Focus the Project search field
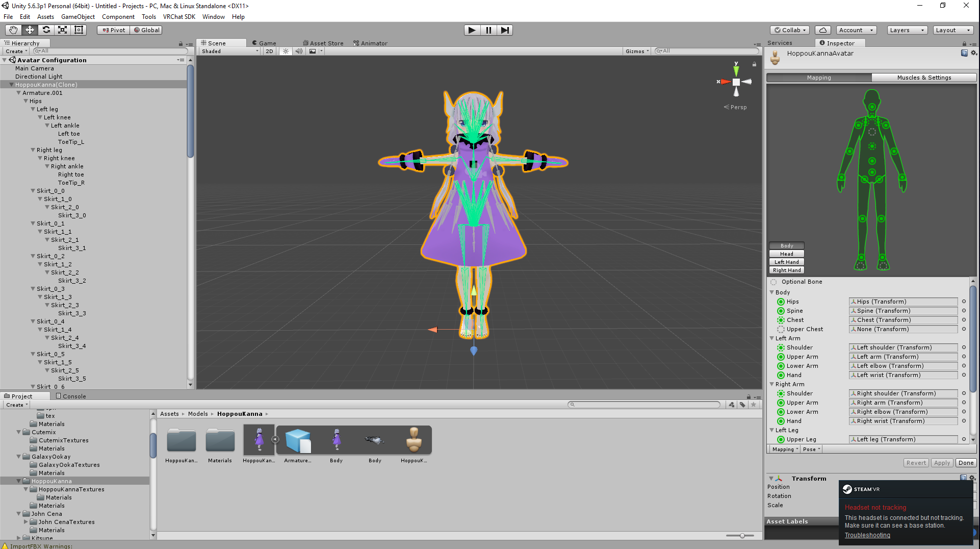The width and height of the screenshot is (980, 549). tap(644, 405)
